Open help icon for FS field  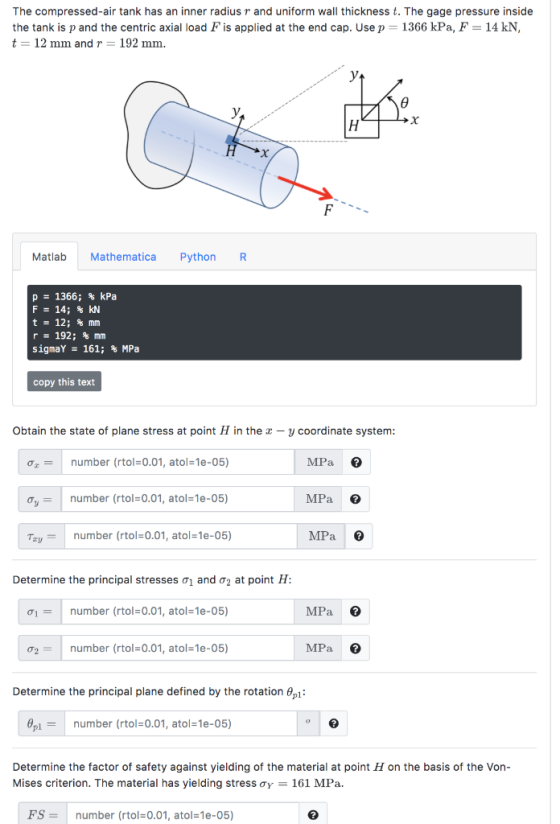point(313,815)
